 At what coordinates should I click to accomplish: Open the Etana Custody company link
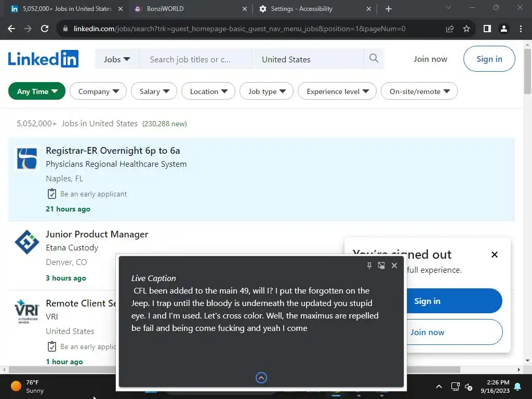(x=72, y=248)
